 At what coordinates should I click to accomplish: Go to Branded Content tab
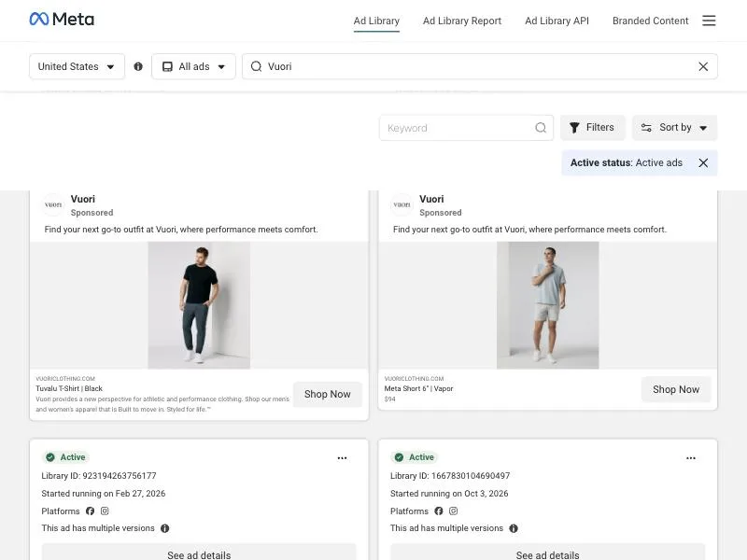(x=650, y=21)
